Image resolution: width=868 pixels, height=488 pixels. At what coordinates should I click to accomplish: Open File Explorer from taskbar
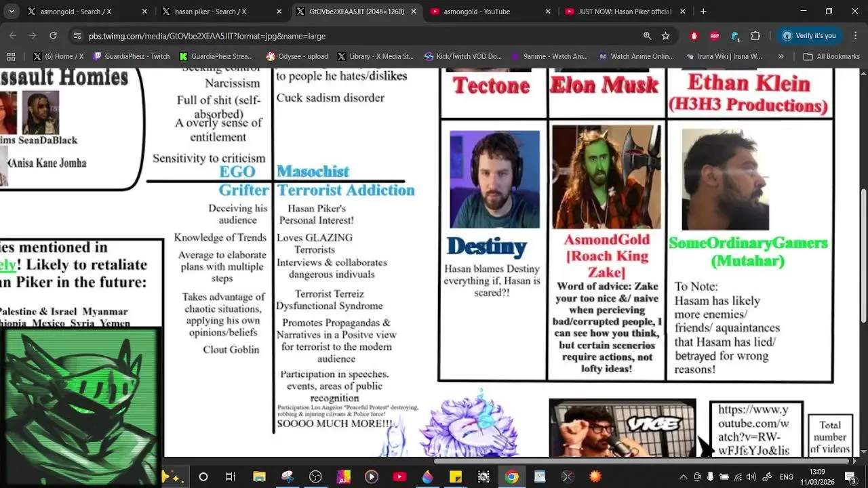tap(259, 476)
